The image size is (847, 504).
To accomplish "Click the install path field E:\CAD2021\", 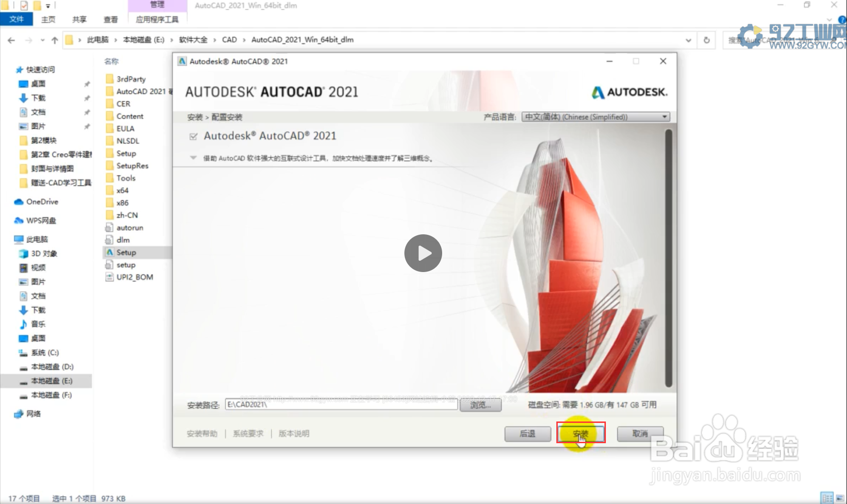I will tap(341, 404).
